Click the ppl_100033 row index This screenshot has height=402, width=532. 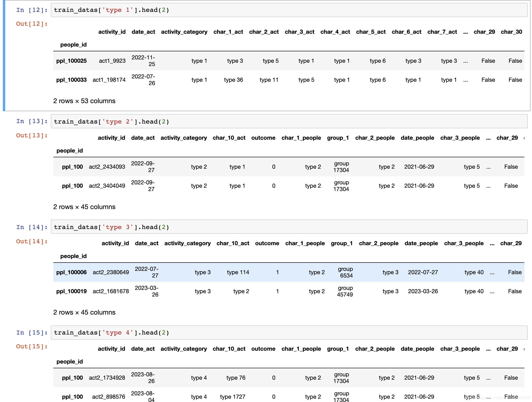click(71, 80)
